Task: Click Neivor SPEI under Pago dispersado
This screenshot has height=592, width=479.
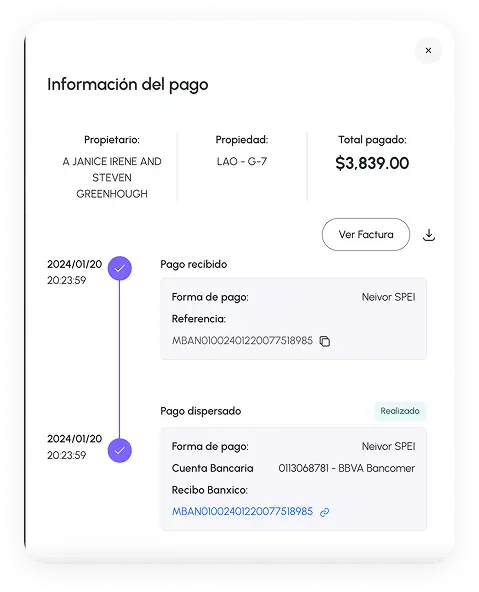Action: click(x=388, y=447)
